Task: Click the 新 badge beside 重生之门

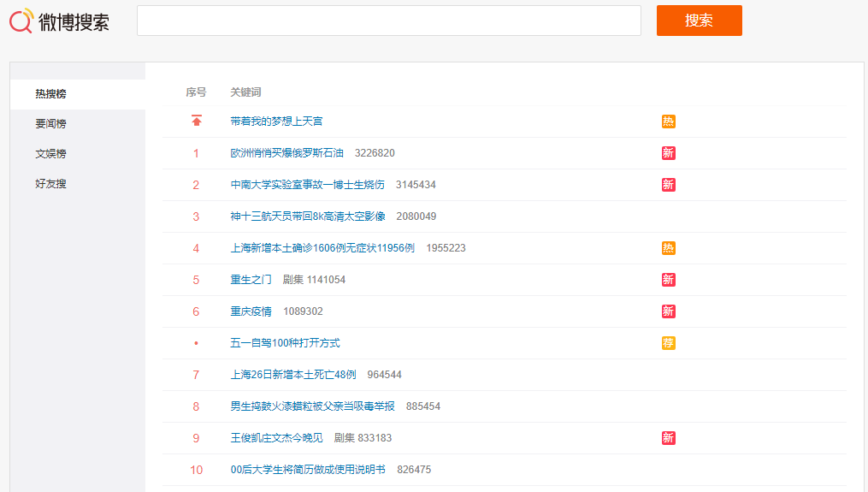Action: tap(668, 280)
